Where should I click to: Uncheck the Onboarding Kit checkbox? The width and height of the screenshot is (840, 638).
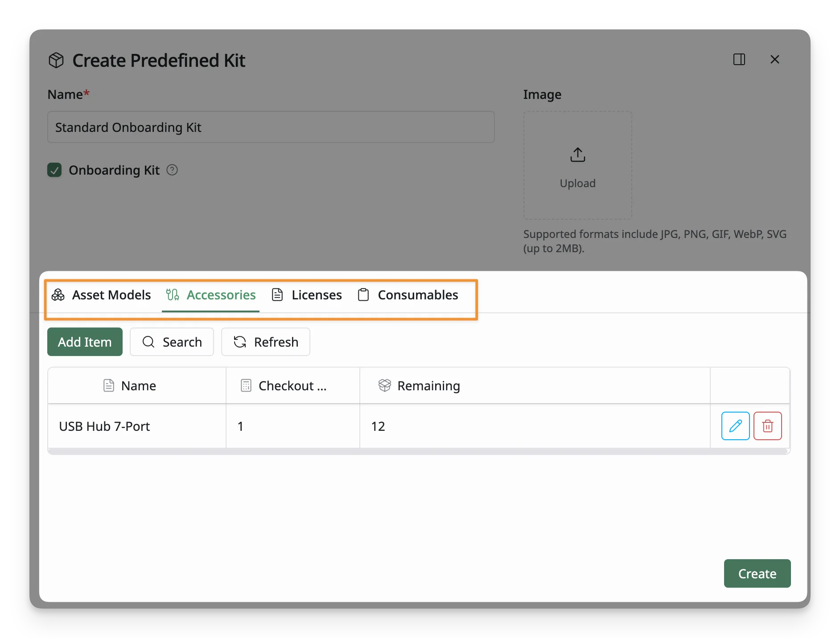coord(54,170)
